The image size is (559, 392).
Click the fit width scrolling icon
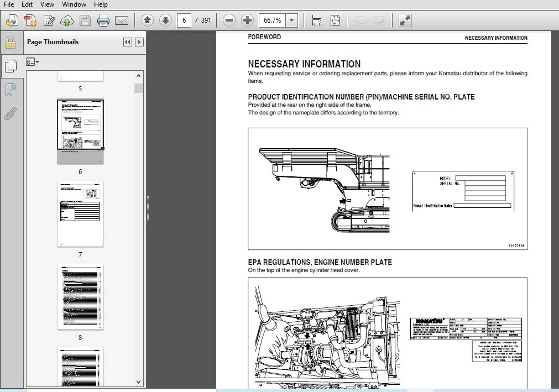317,20
